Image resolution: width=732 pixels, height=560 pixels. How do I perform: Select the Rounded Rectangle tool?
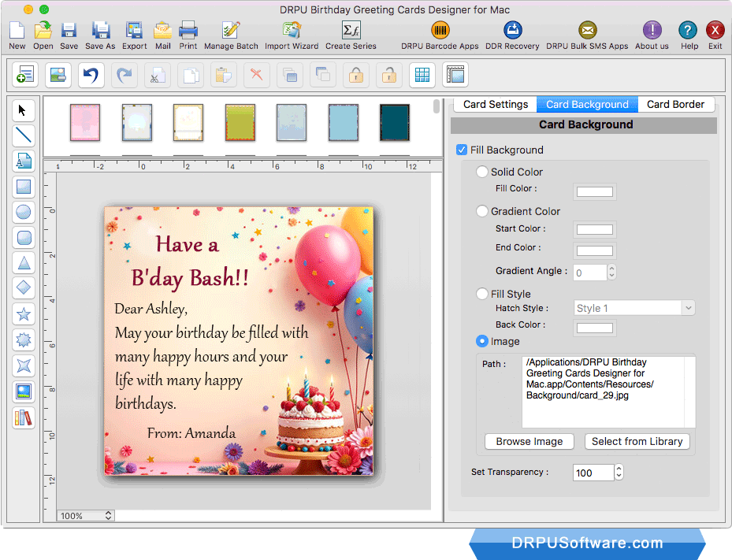23,238
